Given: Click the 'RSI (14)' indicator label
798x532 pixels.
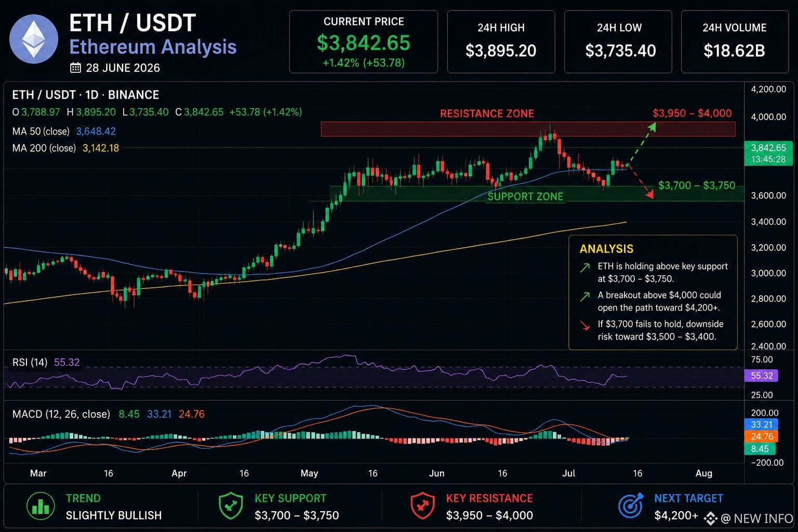Looking at the screenshot, I should [30, 362].
